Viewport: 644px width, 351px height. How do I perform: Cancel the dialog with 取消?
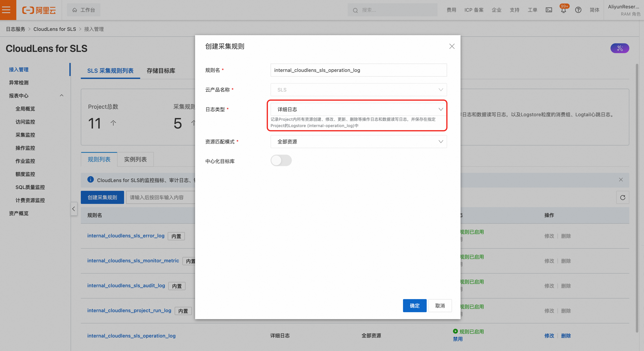pos(440,306)
